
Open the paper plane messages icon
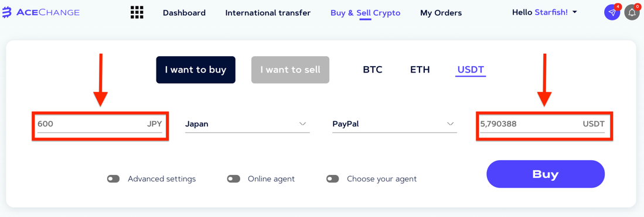612,13
